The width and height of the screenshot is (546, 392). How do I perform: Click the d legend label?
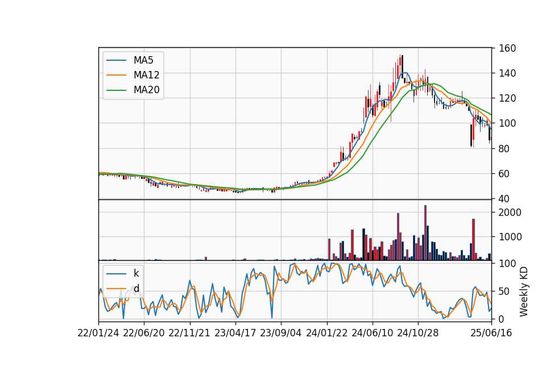[x=136, y=289]
